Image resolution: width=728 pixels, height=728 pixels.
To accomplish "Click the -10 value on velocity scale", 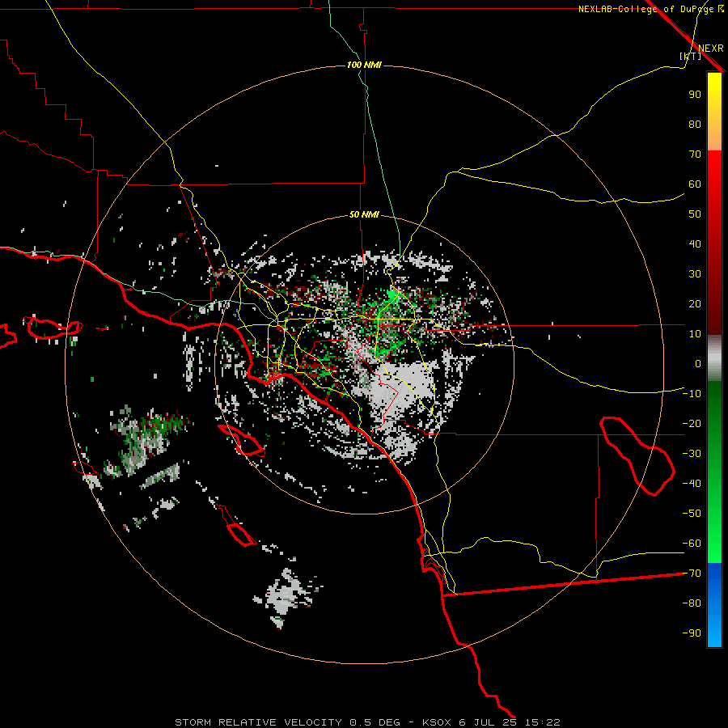I will pos(692,394).
